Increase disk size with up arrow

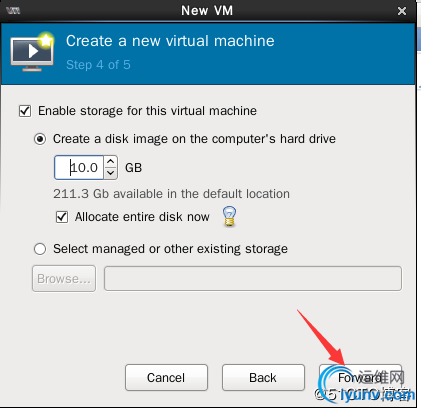tap(111, 161)
